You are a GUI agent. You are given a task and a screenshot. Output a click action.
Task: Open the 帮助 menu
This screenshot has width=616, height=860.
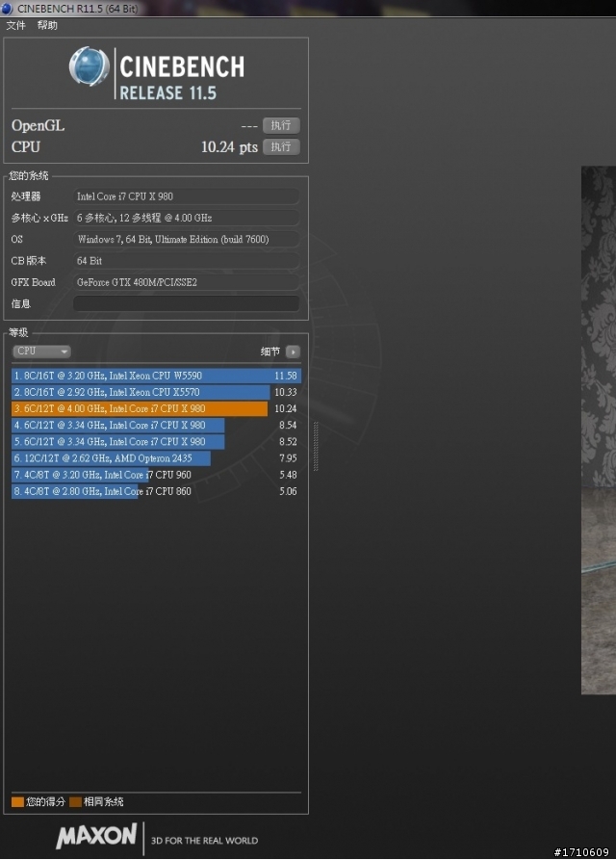(x=47, y=25)
